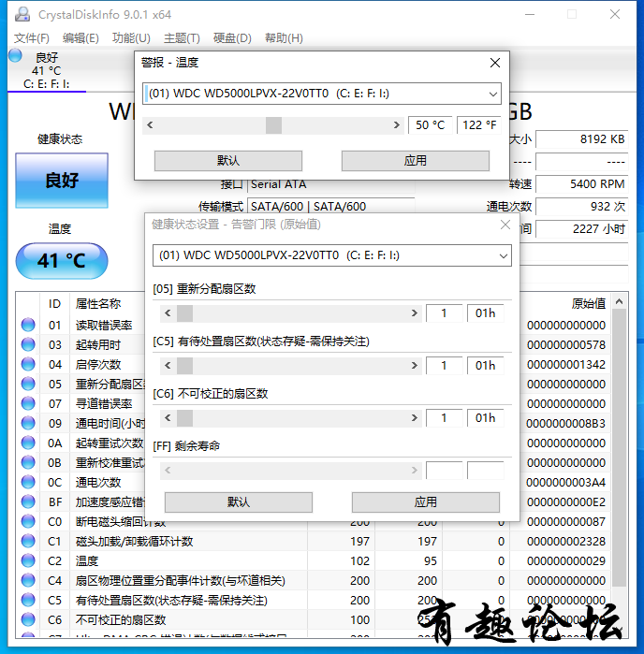Click status orb for attribute 0A 起转重试次数
Viewport: 644px width, 654px height.
point(28,443)
